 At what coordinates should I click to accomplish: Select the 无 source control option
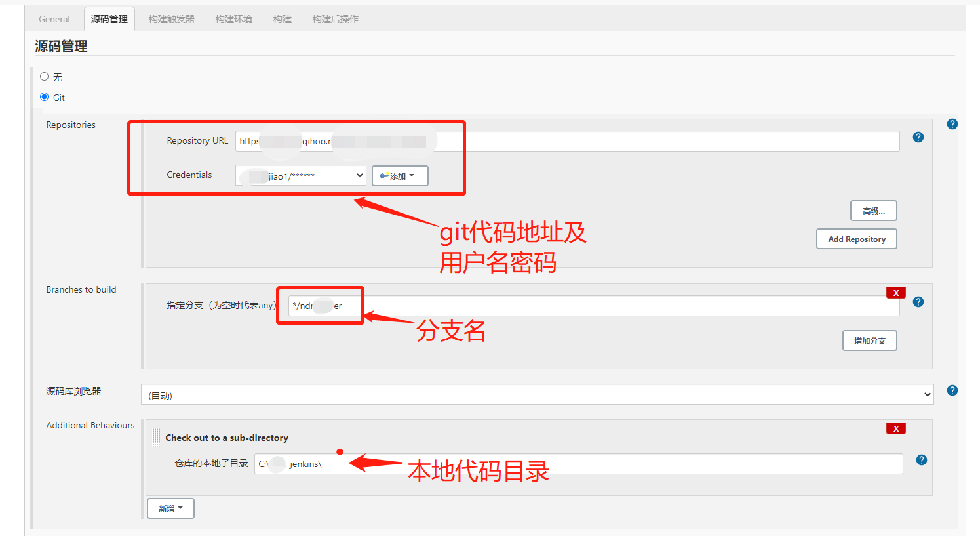45,77
